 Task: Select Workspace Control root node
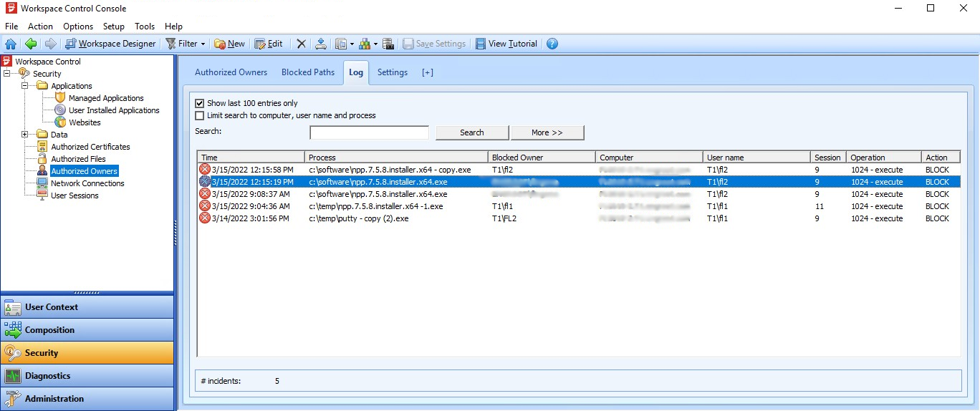coord(48,62)
